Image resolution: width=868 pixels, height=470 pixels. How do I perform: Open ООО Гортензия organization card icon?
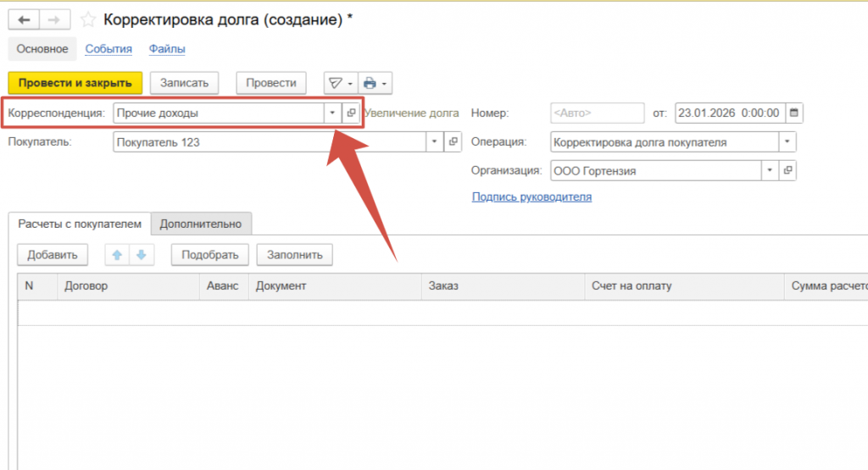click(788, 171)
